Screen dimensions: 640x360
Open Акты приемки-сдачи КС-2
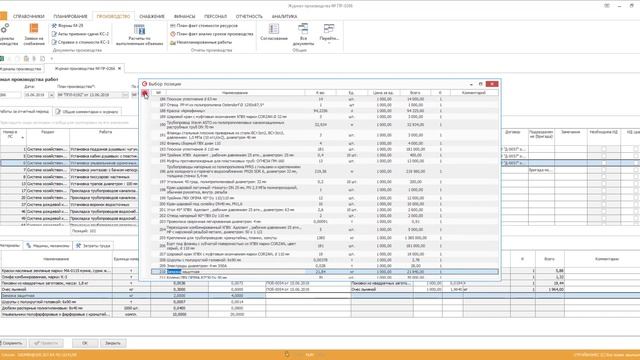pos(80,34)
